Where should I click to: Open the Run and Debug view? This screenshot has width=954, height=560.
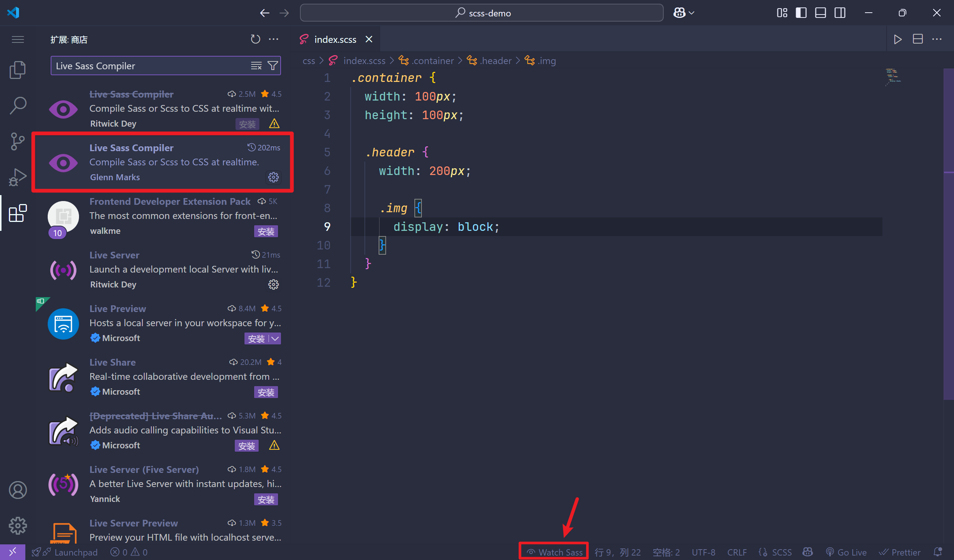18,177
